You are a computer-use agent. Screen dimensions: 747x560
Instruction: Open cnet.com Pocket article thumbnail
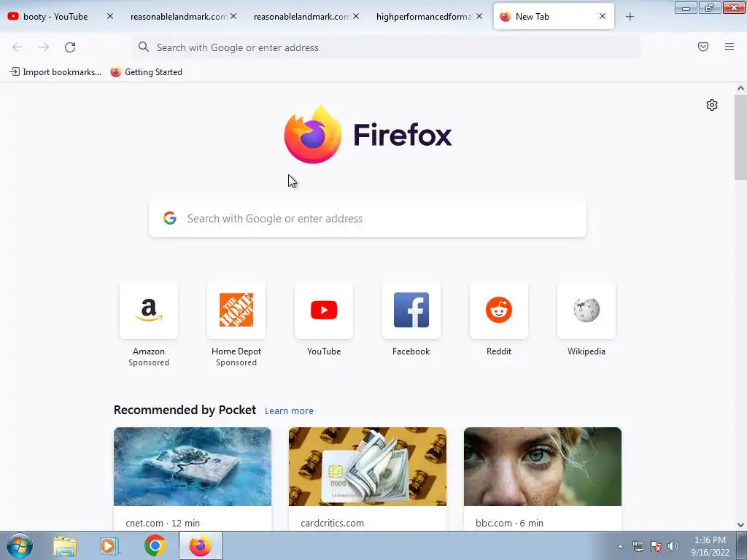(x=193, y=466)
